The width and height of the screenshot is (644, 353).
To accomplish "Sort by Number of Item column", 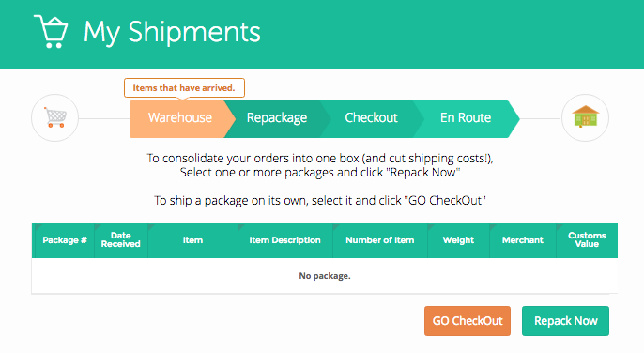I will 380,240.
